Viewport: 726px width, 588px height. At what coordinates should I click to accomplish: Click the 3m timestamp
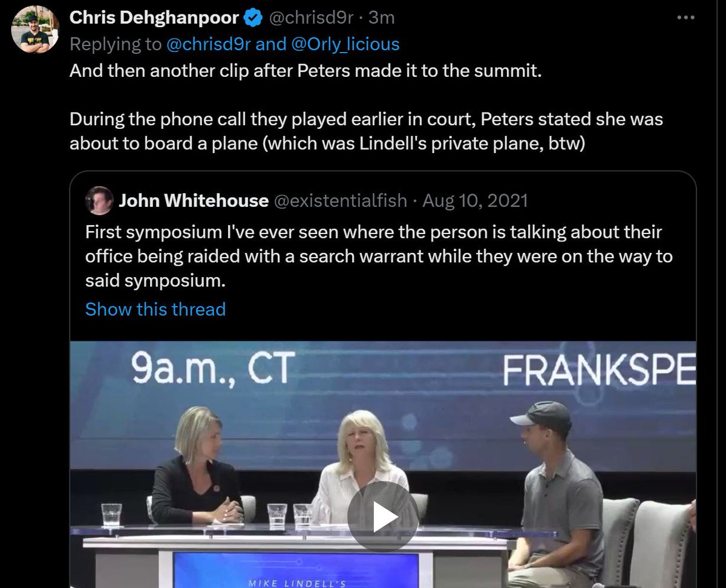coord(382,18)
